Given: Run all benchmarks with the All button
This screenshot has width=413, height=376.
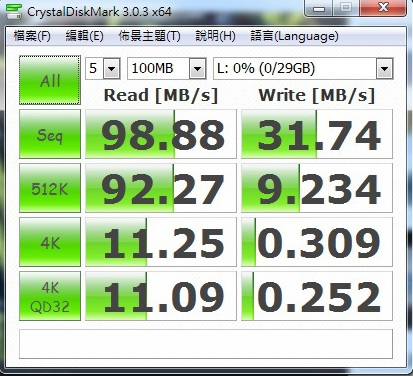Looking at the screenshot, I should [50, 80].
